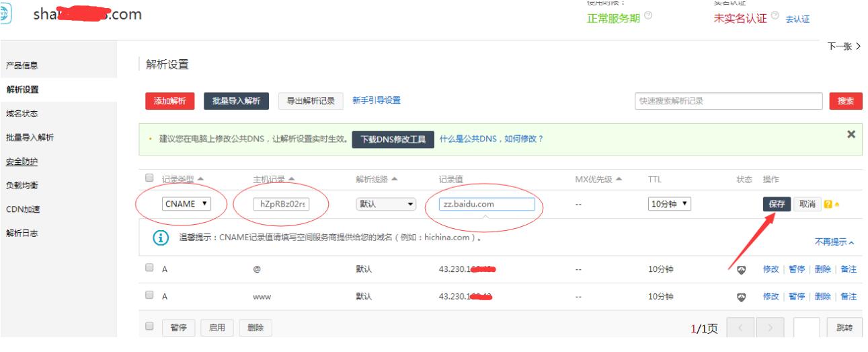The height and width of the screenshot is (352, 868).
Task: Click 修改 for the @ record
Action: tap(771, 269)
